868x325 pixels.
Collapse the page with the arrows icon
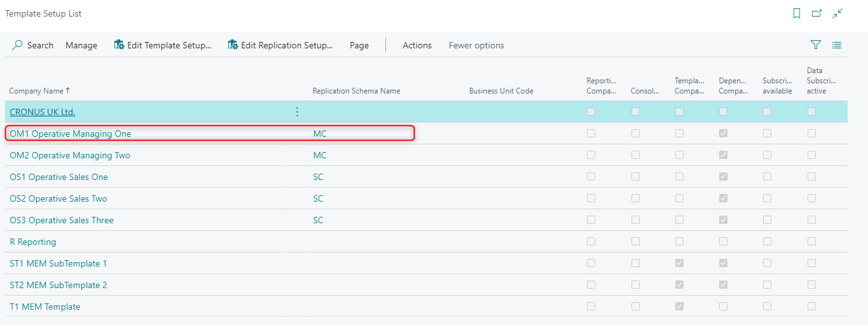pos(837,13)
